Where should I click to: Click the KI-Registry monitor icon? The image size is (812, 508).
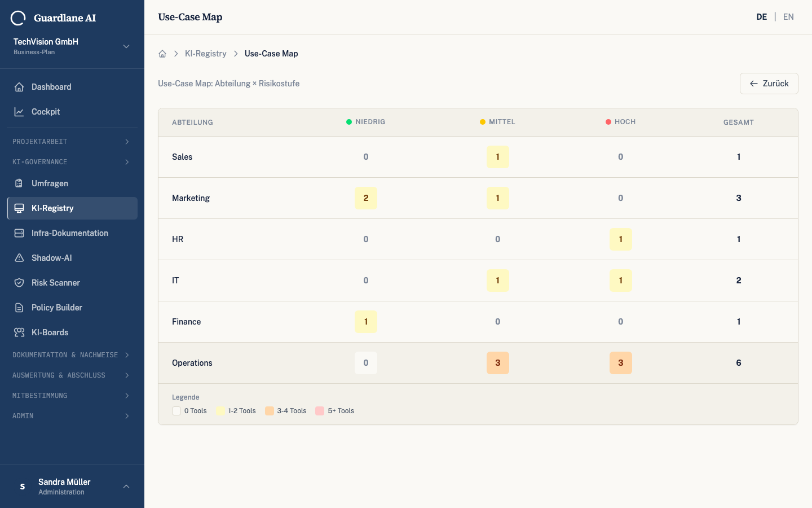click(x=19, y=208)
